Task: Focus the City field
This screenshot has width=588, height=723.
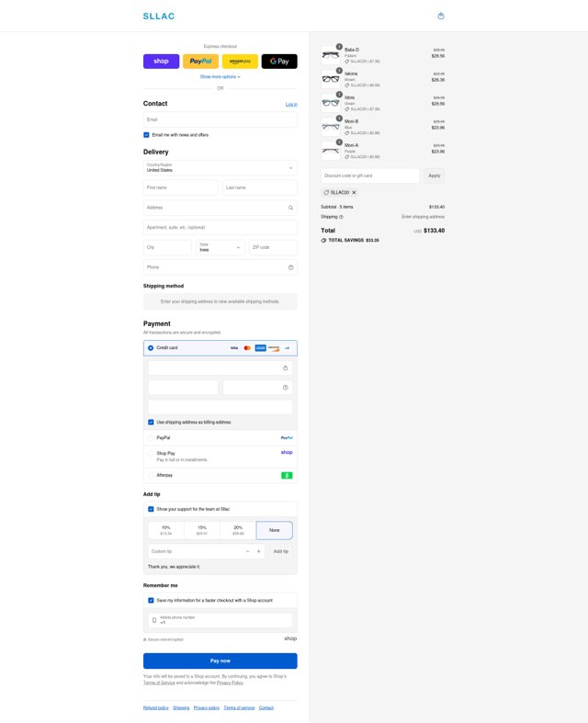Action: point(167,247)
